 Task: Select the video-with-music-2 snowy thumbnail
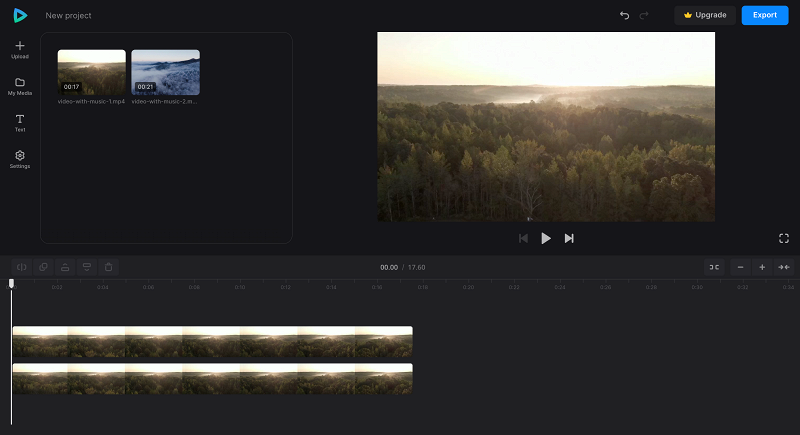coord(165,72)
